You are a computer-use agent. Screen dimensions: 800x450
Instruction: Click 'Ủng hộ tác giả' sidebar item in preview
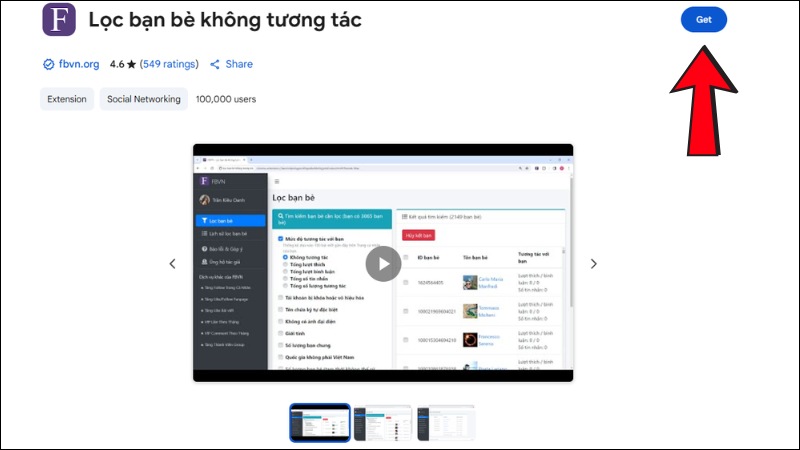coord(221,262)
